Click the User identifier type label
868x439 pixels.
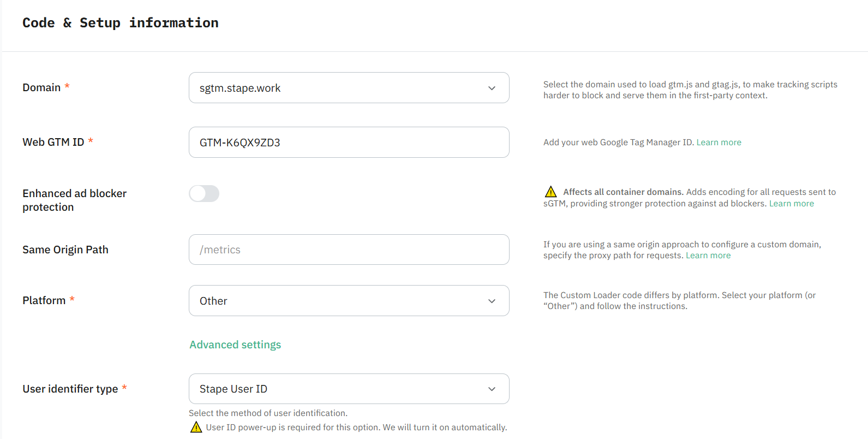coord(70,389)
